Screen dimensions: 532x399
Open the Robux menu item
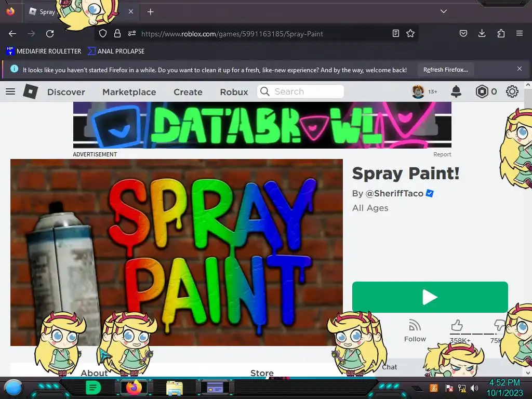point(234,92)
